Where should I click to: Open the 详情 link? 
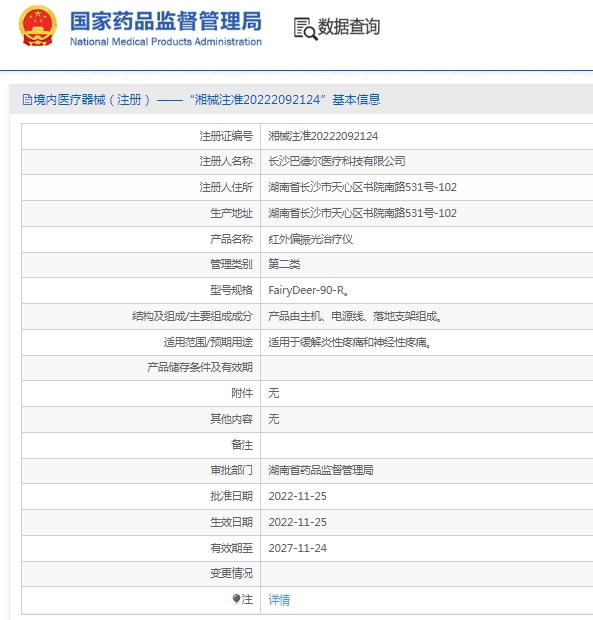click(279, 600)
